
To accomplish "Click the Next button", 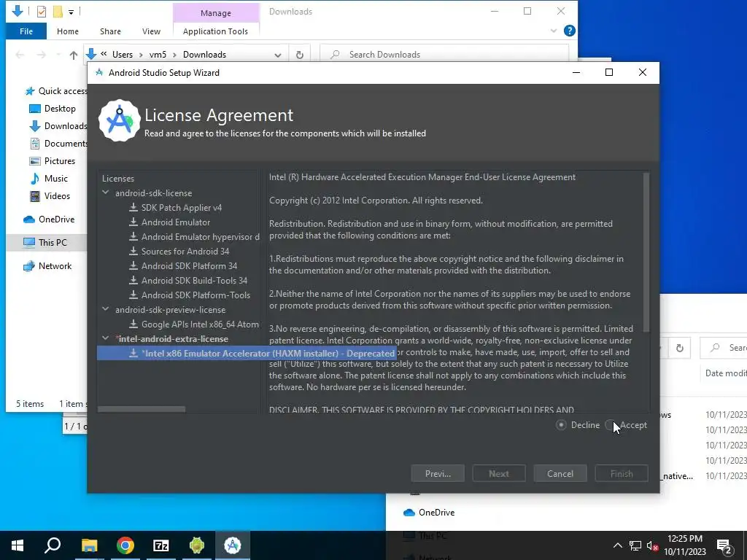I will [x=499, y=474].
